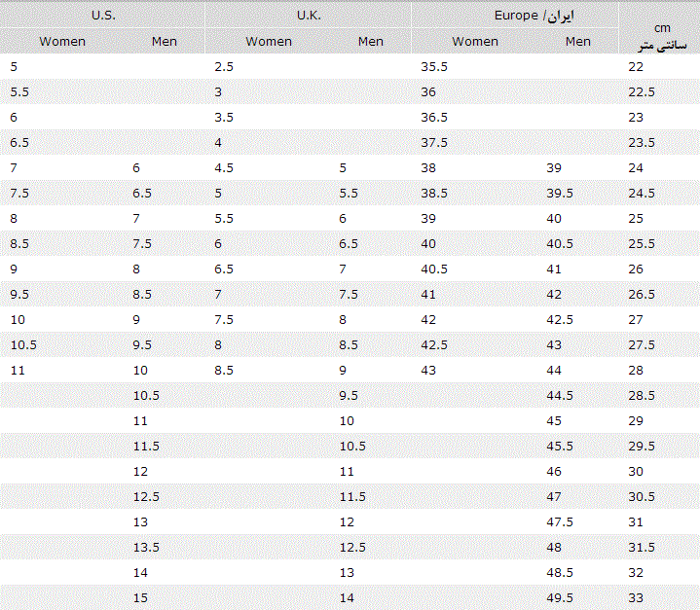The width and height of the screenshot is (700, 610).
Task: Select the 29.5 cm value
Action: click(642, 447)
